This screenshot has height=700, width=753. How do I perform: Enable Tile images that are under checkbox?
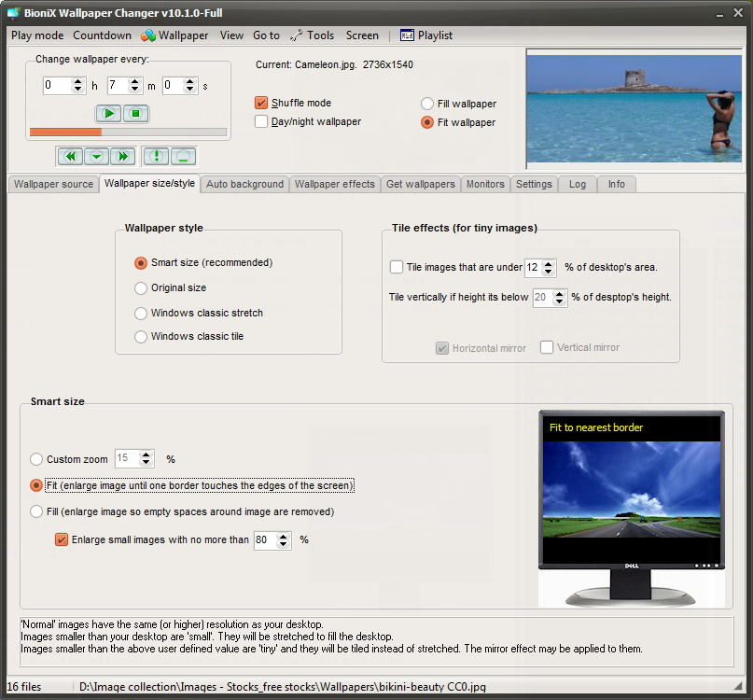click(397, 267)
